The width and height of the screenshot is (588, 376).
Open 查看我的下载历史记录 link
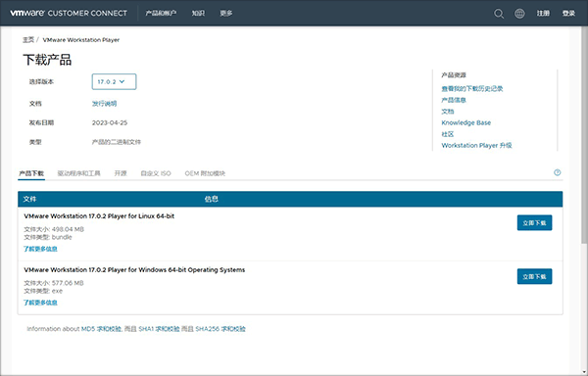tap(472, 89)
